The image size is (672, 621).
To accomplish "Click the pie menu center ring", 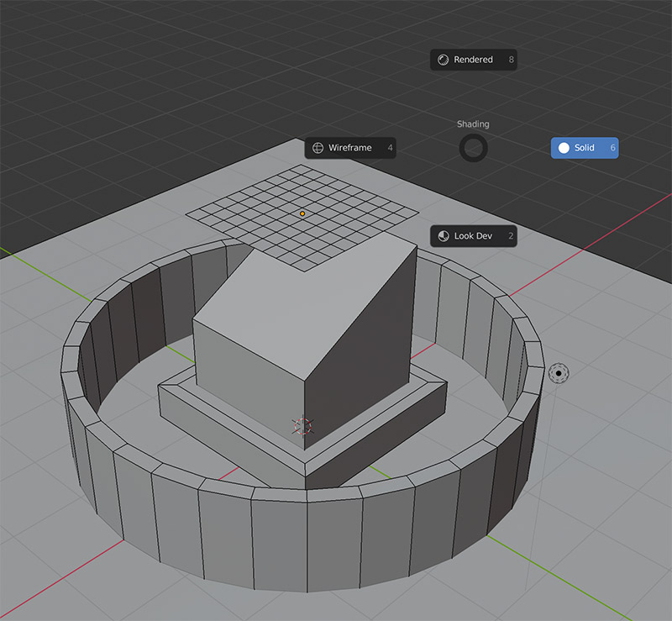I will (x=473, y=148).
